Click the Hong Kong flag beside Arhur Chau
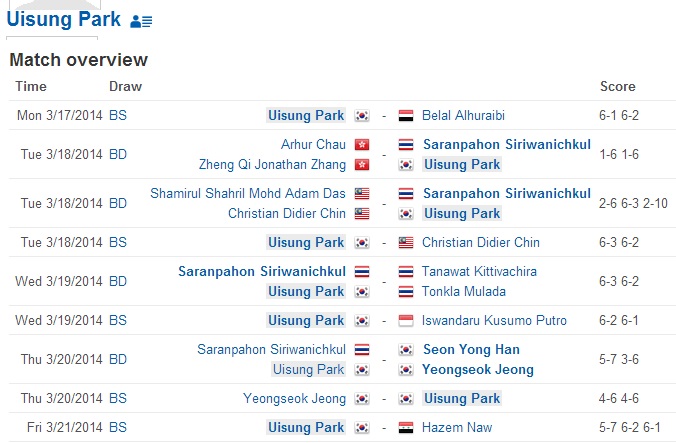 [x=362, y=144]
